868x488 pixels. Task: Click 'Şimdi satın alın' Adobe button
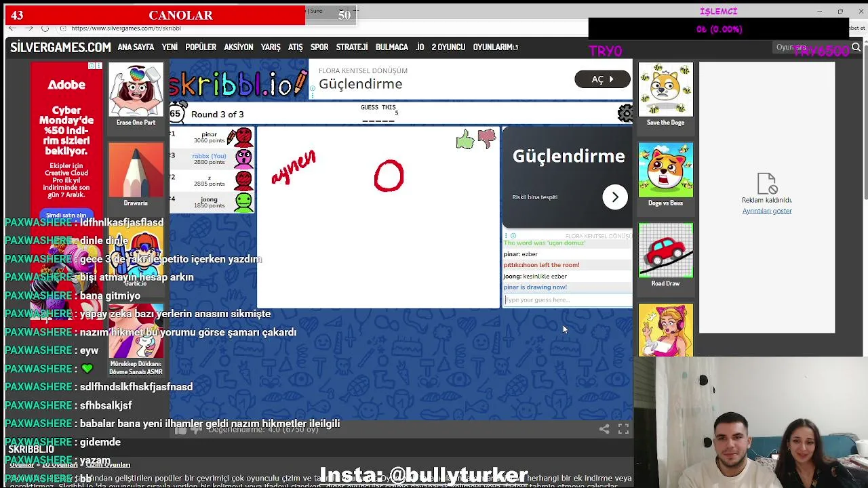point(66,215)
